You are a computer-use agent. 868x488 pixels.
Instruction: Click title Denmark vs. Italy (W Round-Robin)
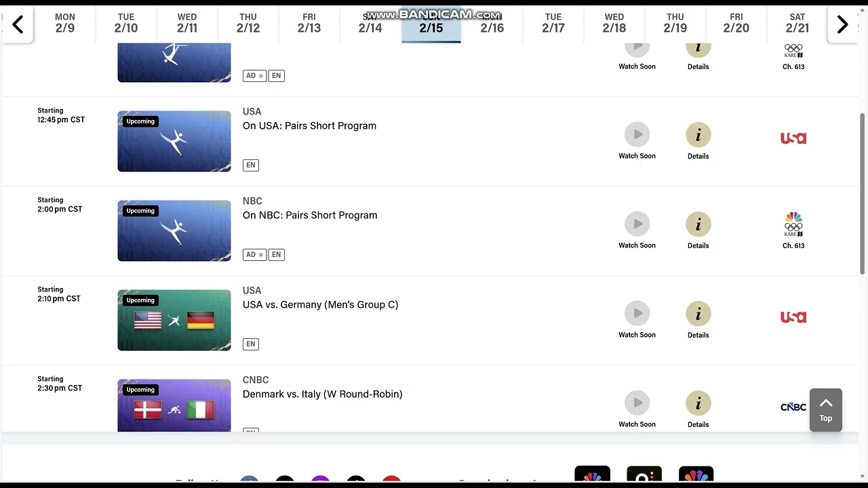(322, 394)
